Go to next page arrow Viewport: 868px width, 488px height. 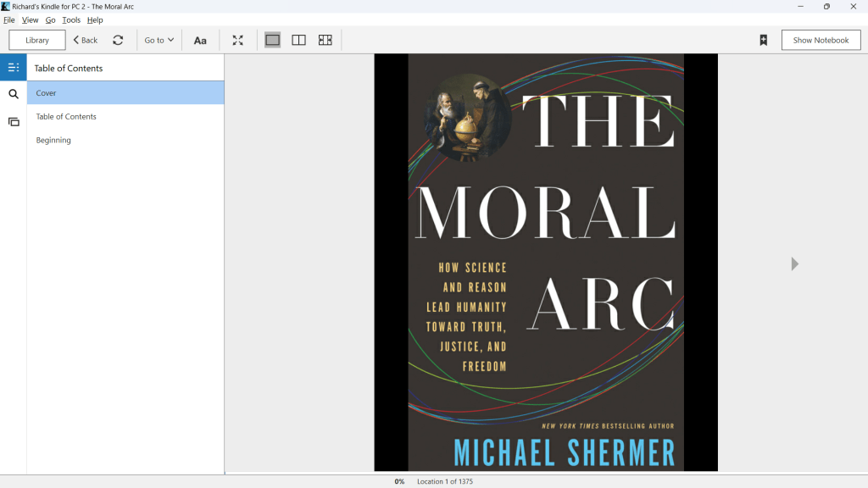pyautogui.click(x=794, y=264)
